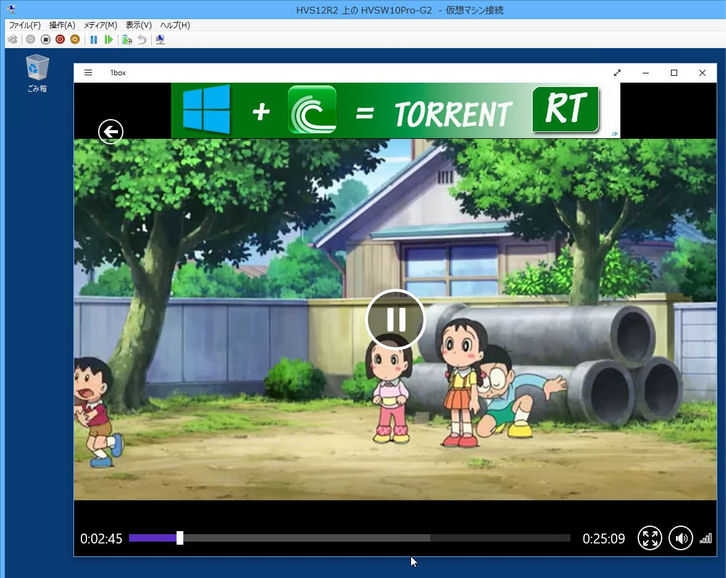The image size is (726, 578).
Task: Pause the video with the center button
Action: click(395, 319)
